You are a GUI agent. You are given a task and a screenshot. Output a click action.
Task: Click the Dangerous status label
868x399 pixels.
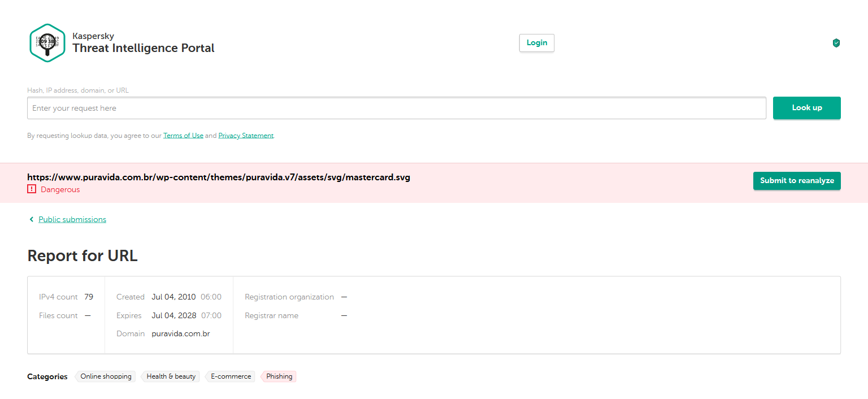tap(60, 190)
